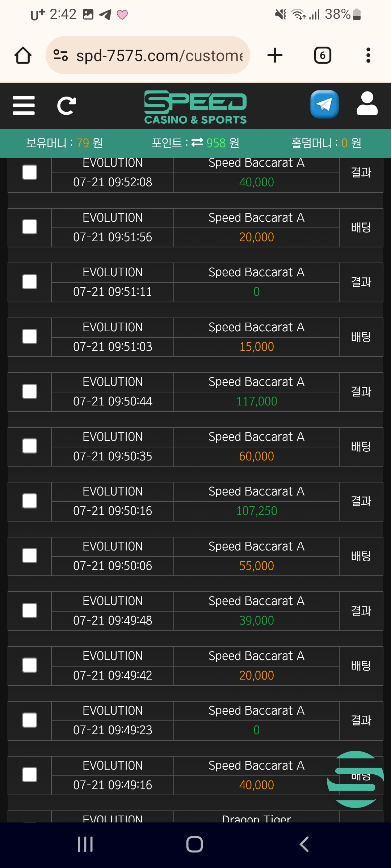Open a new browser tab
The width and height of the screenshot is (391, 868).
coord(275,55)
